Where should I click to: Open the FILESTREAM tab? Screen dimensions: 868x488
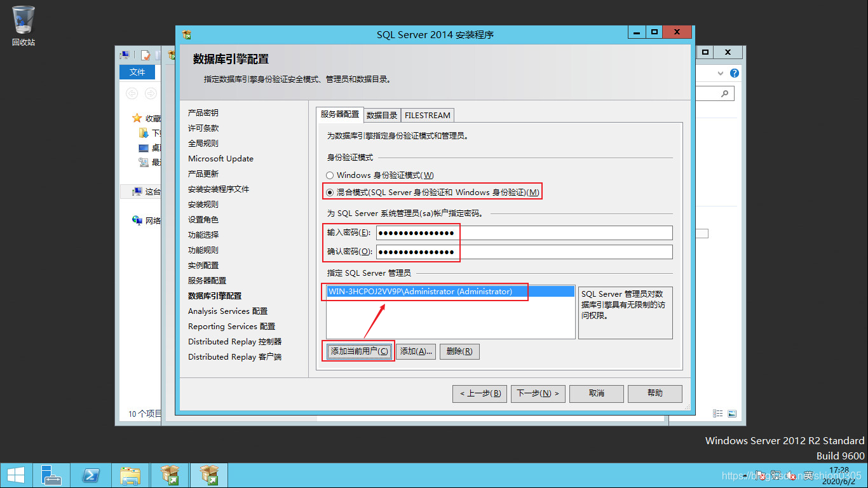click(428, 115)
